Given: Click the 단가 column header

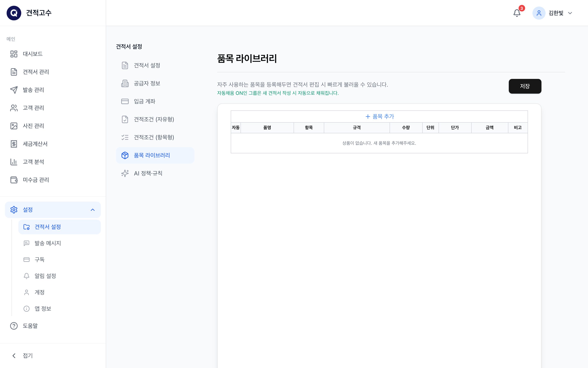Looking at the screenshot, I should click(x=455, y=128).
